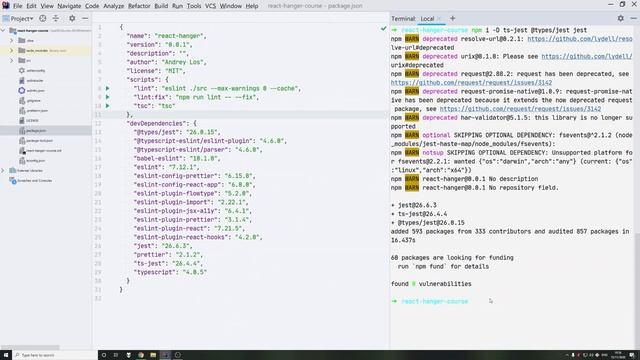Open the Navigate menu
The width and height of the screenshot is (640, 360).
[69, 6]
